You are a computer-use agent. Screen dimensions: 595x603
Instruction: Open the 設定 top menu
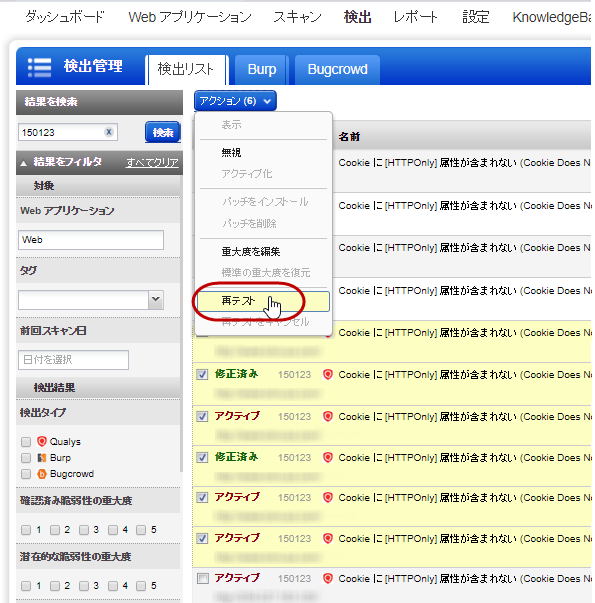[476, 17]
